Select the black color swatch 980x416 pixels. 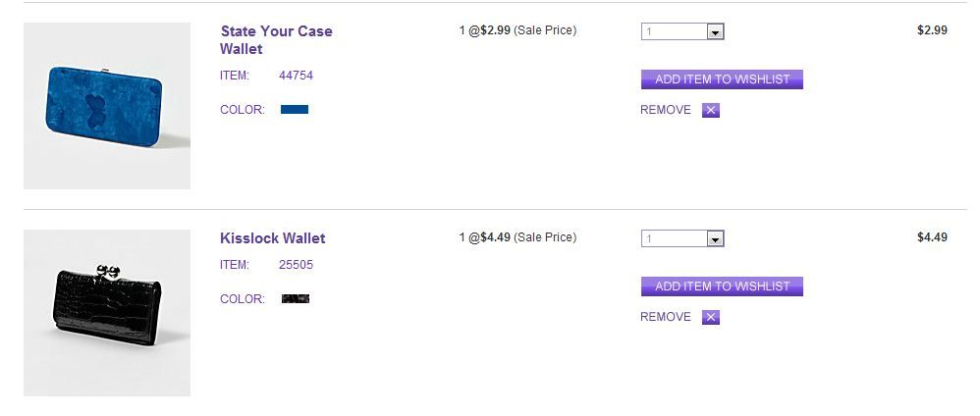point(296,298)
